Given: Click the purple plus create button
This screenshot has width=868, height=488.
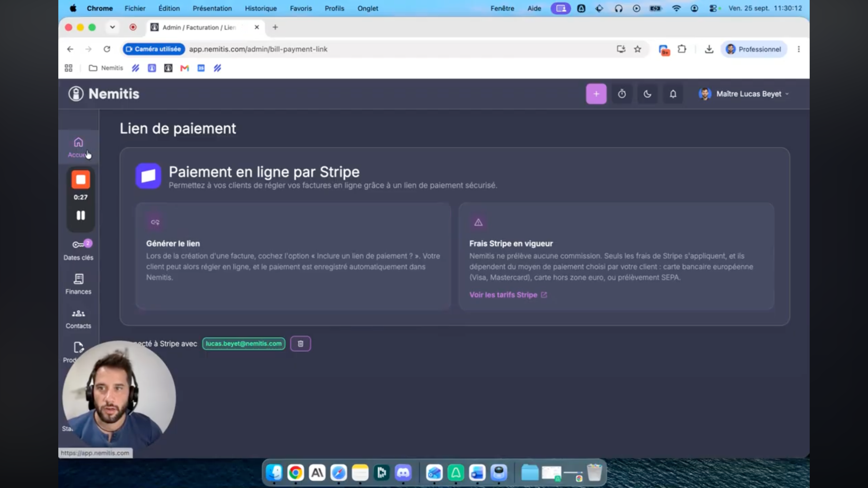Looking at the screenshot, I should [596, 94].
